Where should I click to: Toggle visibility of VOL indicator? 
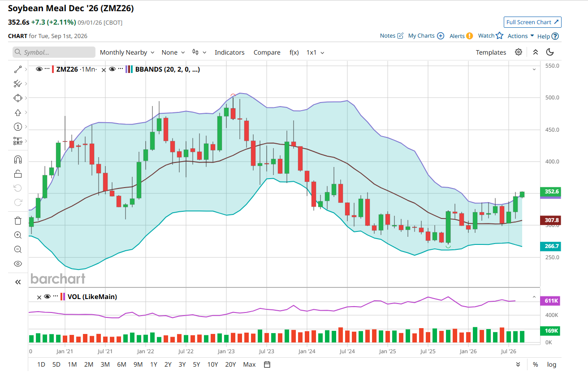[x=47, y=296]
